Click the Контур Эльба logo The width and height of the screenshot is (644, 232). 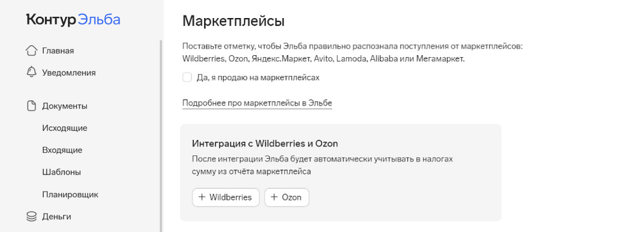point(73,20)
